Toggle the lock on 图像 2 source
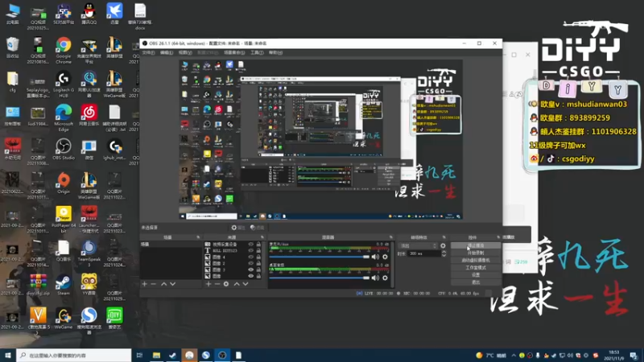Image resolution: width=644 pixels, height=362 pixels. pyautogui.click(x=258, y=264)
